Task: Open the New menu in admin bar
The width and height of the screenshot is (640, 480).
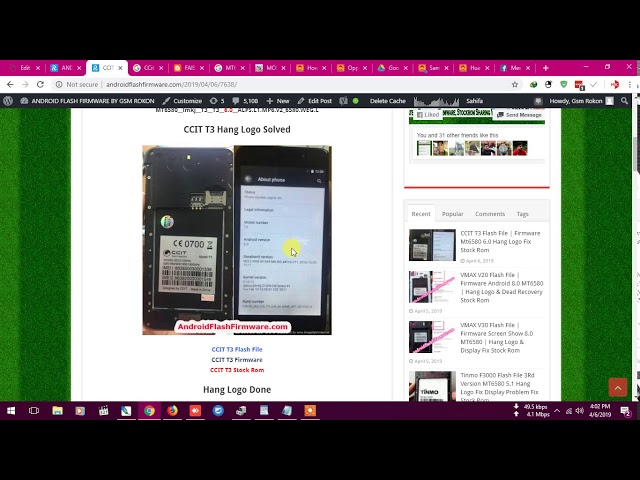Action: (x=278, y=101)
